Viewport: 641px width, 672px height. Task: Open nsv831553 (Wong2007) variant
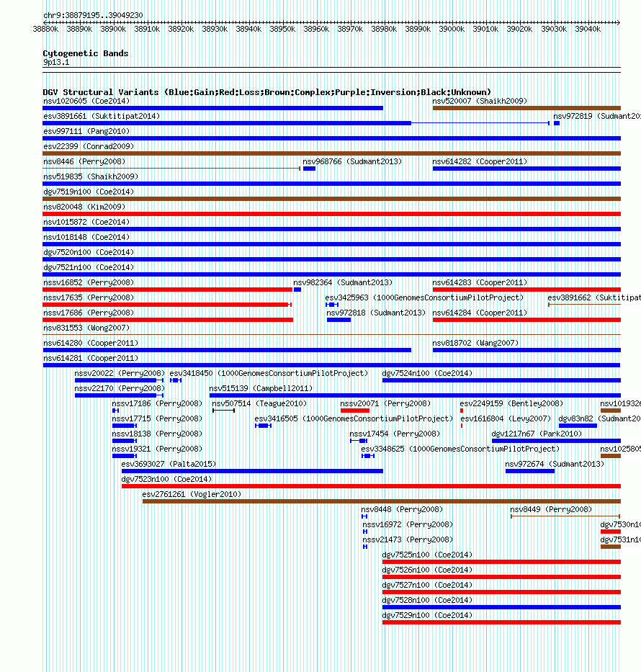tap(331, 335)
